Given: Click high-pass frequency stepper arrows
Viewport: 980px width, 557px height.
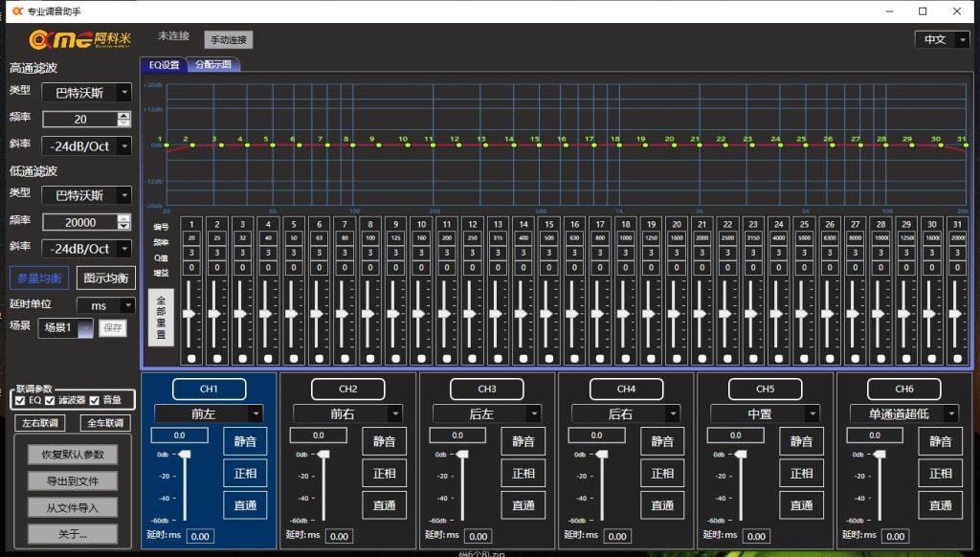Looking at the screenshot, I should (124, 119).
